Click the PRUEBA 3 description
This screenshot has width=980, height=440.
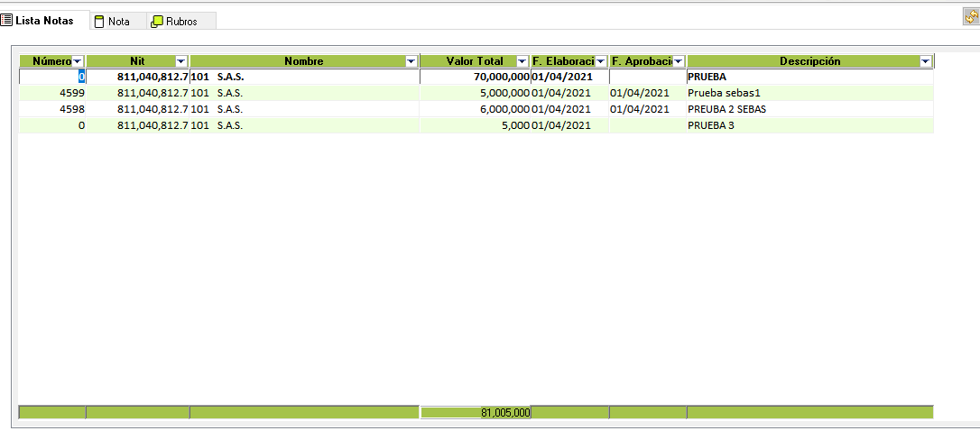[x=810, y=125]
